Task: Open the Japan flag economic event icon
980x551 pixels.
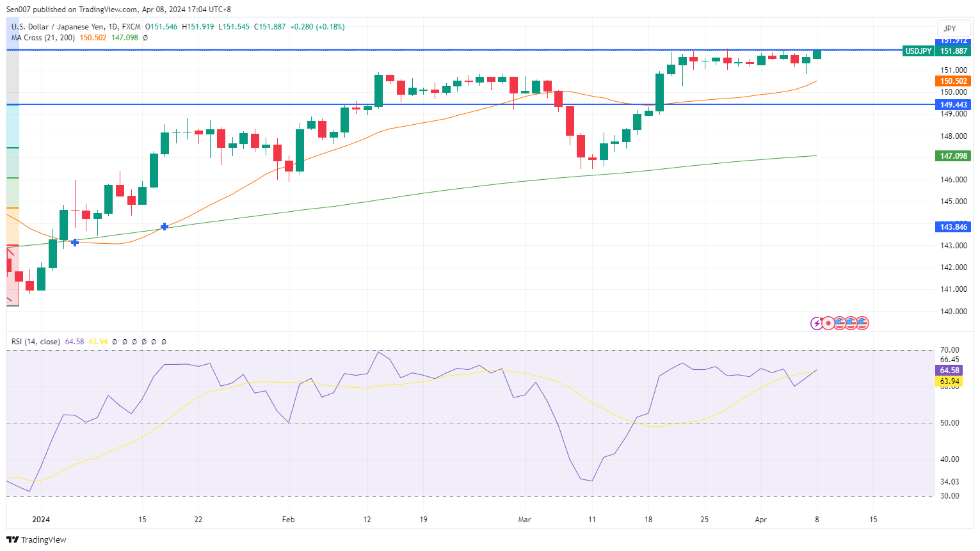Action: (x=828, y=323)
